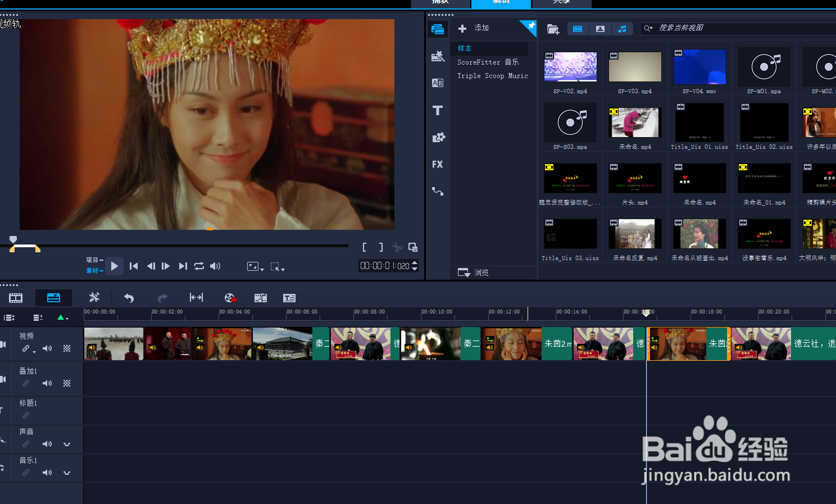The height and width of the screenshot is (504, 836).
Task: Open the aspect ratio dropdown in preview
Action: coord(256,266)
